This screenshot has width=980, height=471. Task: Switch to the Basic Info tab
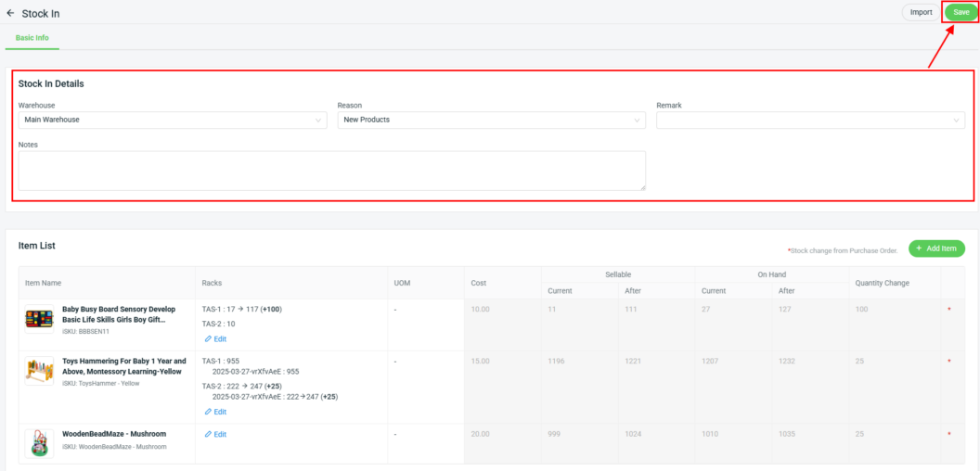pyautogui.click(x=32, y=38)
